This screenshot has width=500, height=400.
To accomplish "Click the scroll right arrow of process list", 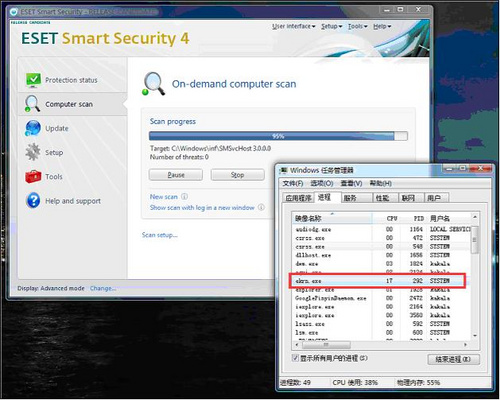I will click(x=465, y=344).
